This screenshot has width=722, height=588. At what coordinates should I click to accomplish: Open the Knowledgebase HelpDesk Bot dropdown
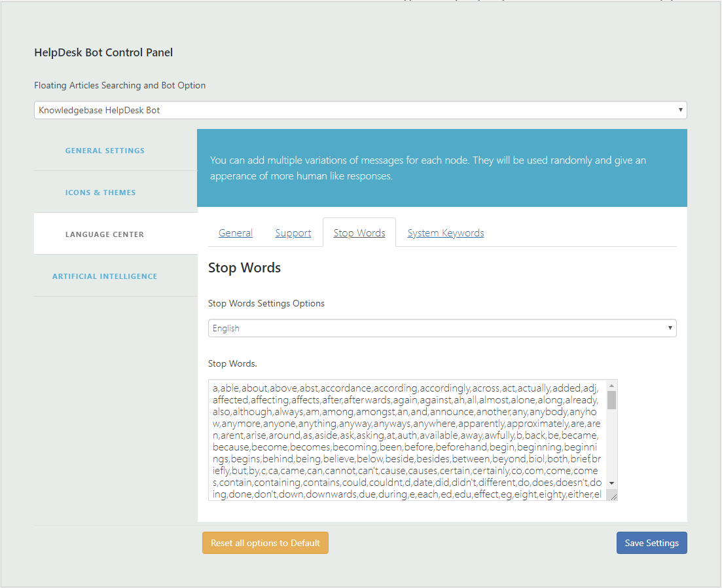[360, 110]
